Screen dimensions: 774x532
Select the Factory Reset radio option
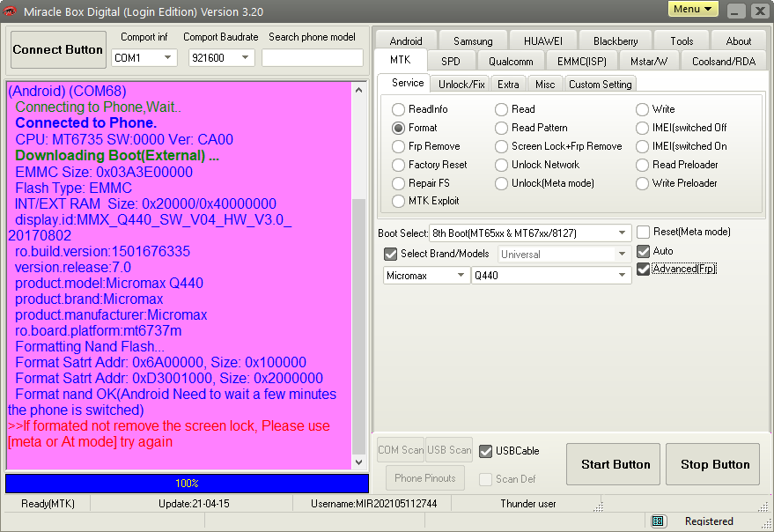(399, 165)
